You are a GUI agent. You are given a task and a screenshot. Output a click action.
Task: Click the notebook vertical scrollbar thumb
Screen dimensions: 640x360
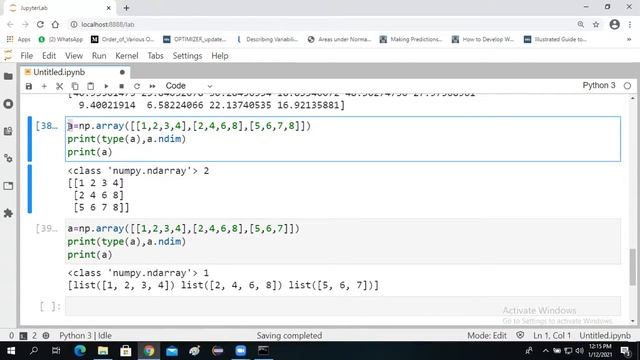pyautogui.click(x=633, y=267)
